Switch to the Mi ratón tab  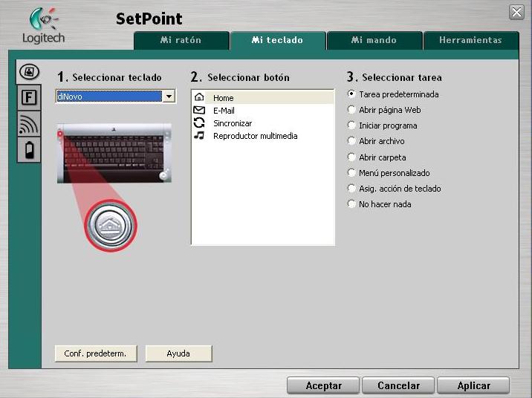[181, 40]
